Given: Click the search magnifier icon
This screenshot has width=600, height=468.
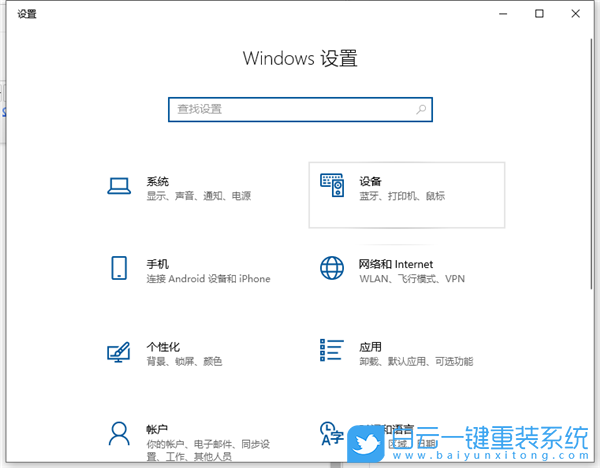Looking at the screenshot, I should [421, 110].
